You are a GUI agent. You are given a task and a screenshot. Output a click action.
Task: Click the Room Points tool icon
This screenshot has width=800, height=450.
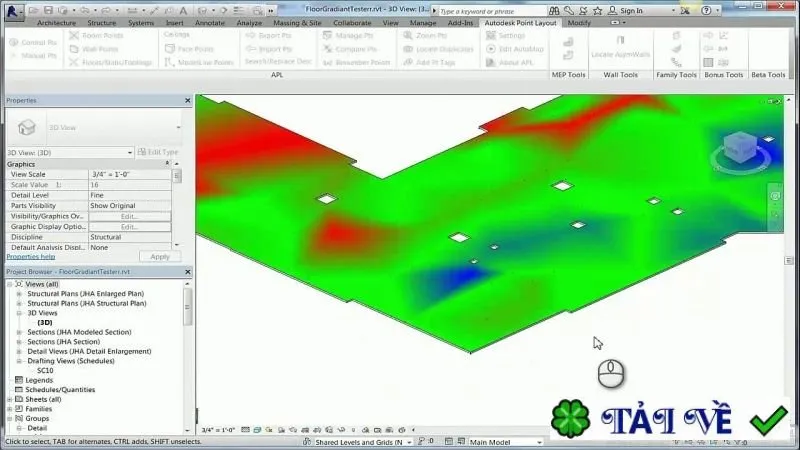74,35
